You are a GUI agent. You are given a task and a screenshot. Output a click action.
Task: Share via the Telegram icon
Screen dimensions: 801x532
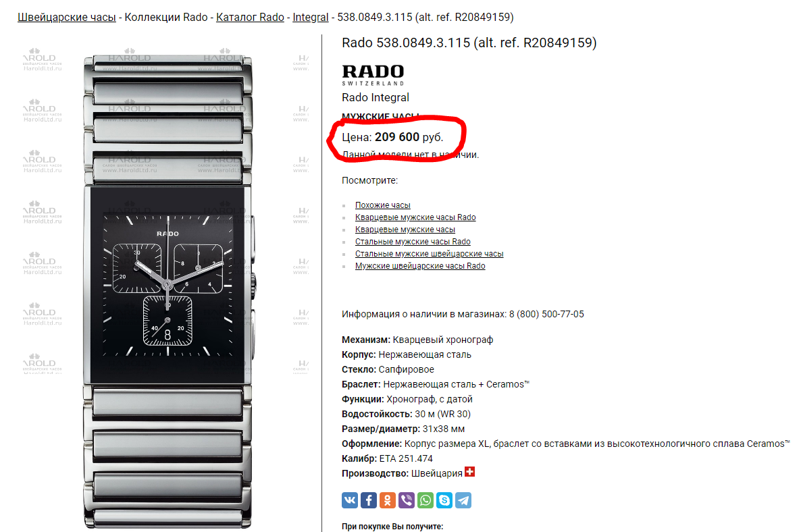(463, 500)
